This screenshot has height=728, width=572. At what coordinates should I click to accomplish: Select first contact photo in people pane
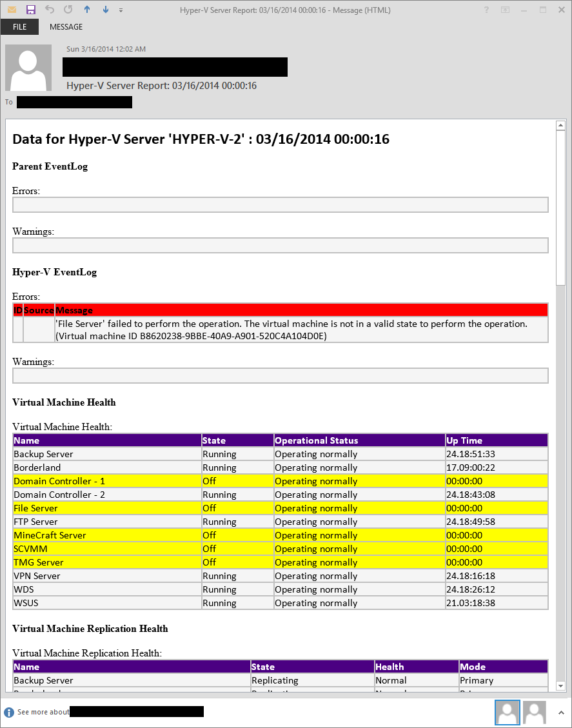pos(506,713)
